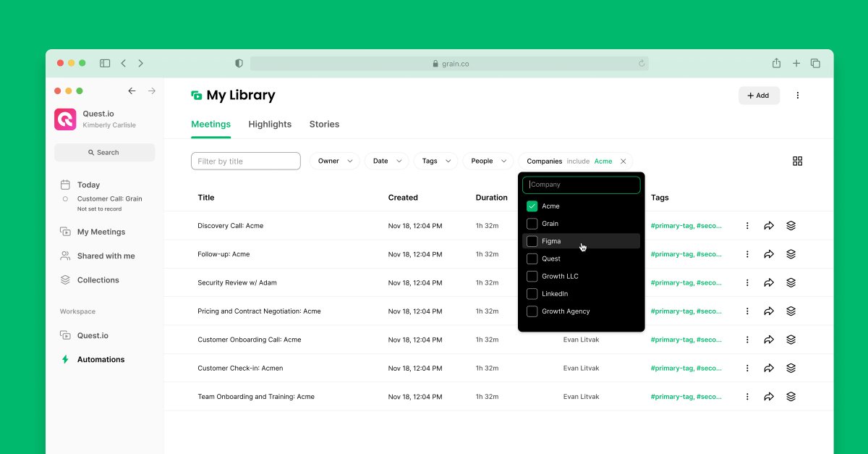Viewport: 868px width, 454px height.
Task: Open more options for Security Review w/ Adam
Action: tap(747, 282)
